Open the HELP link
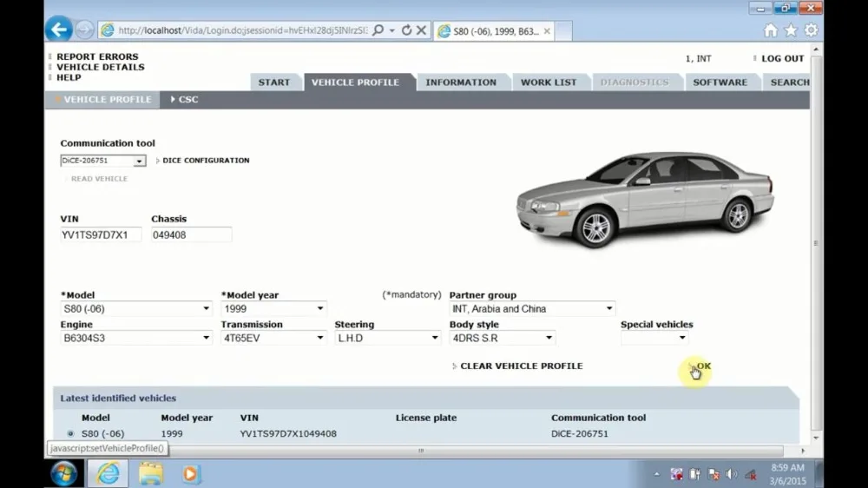Screen dimensions: 868x488 (69, 77)
